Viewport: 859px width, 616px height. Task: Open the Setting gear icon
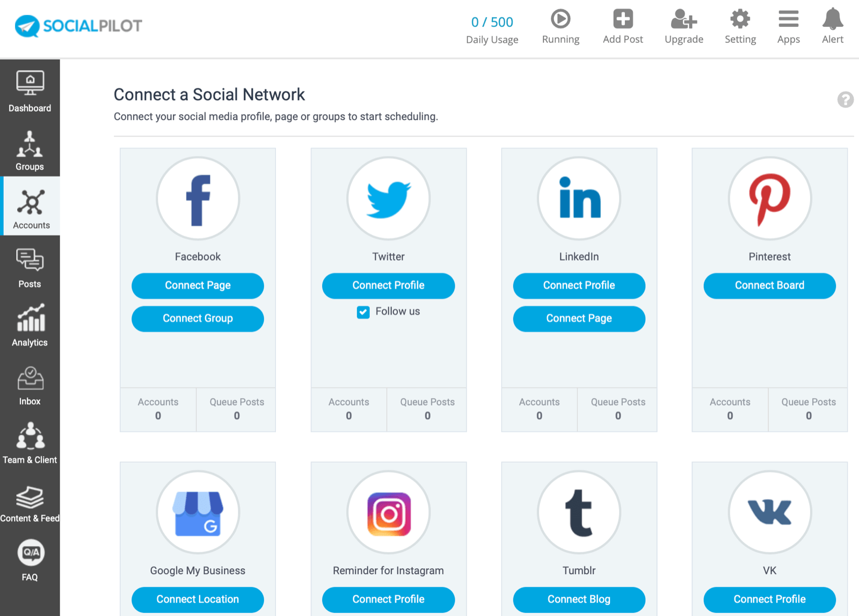pyautogui.click(x=740, y=19)
